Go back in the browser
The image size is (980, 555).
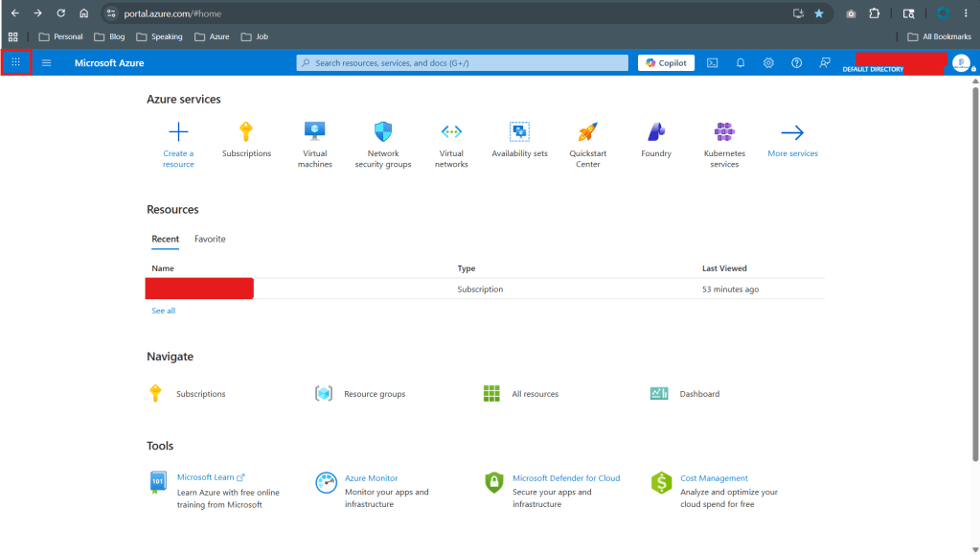click(x=15, y=13)
